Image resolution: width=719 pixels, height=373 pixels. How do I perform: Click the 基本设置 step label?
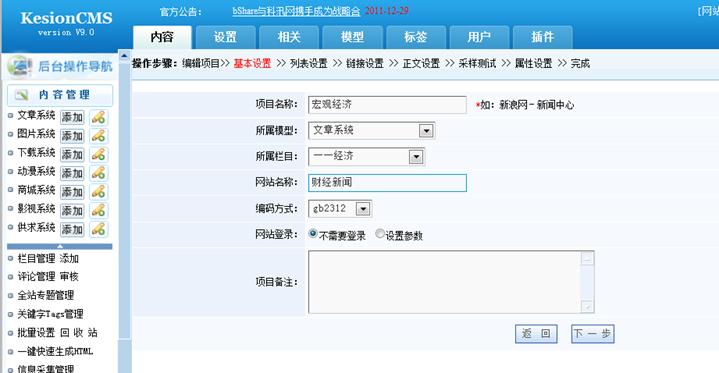(x=252, y=63)
